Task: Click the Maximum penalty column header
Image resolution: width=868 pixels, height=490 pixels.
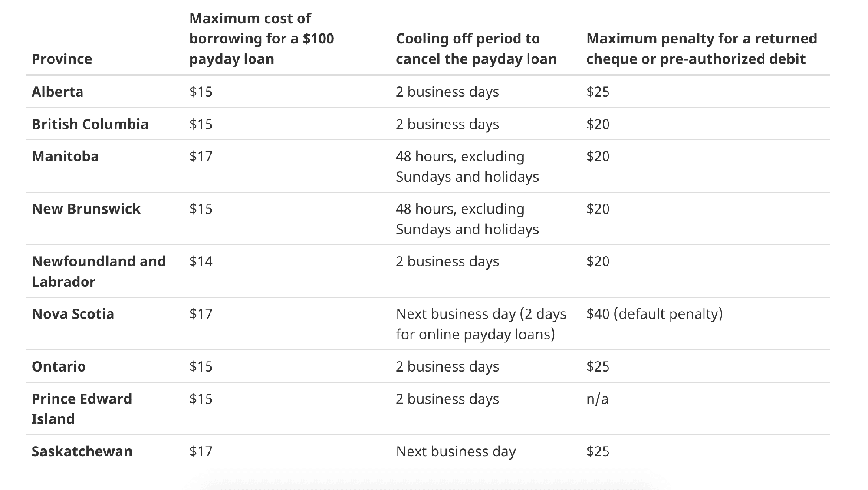Action: (x=702, y=49)
